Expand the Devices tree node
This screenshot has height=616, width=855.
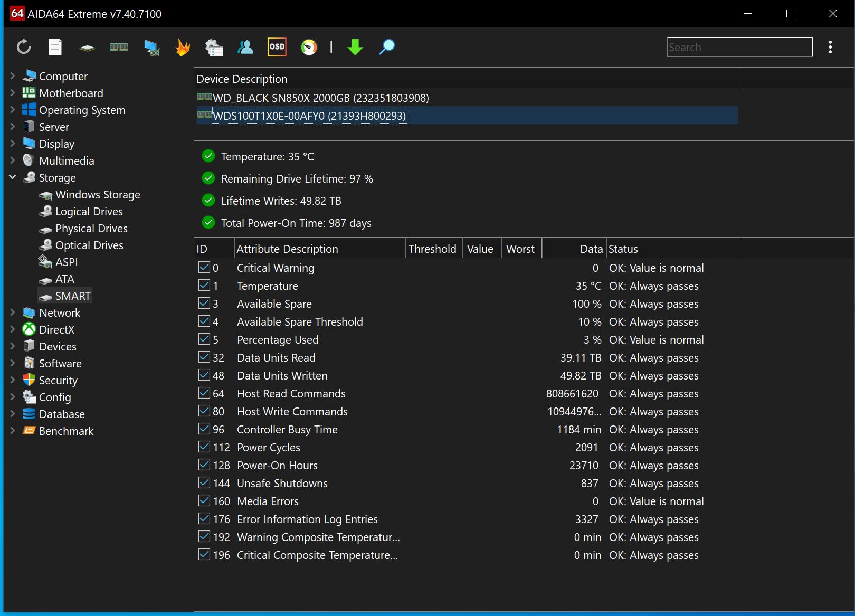(x=13, y=346)
